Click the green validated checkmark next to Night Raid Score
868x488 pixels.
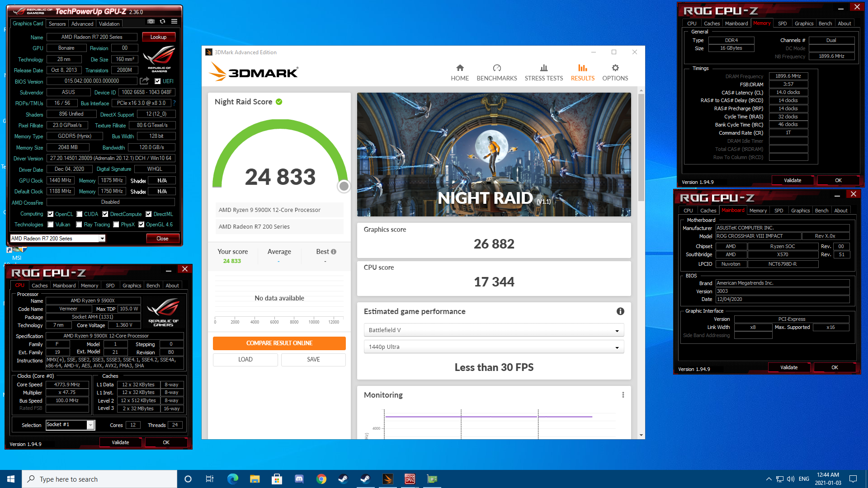(x=279, y=102)
